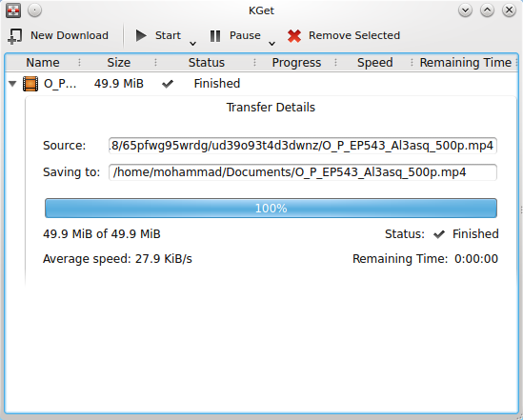523x420 pixels.
Task: Minimize the KGet window
Action: [x=465, y=10]
